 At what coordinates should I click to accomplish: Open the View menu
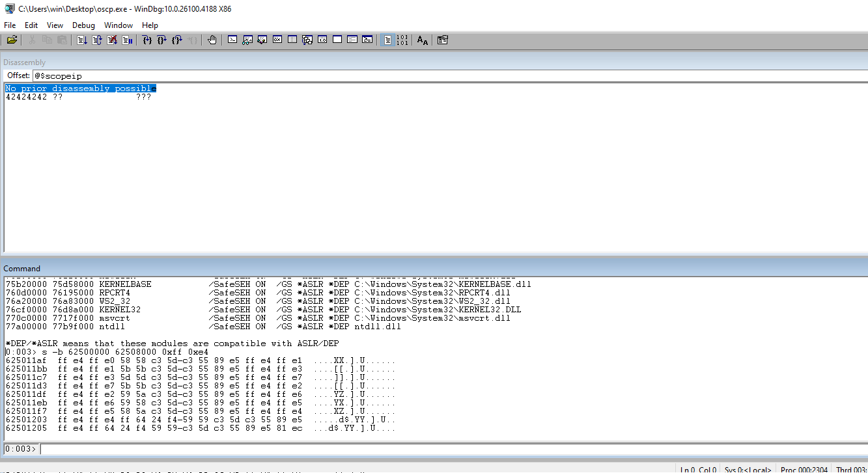pyautogui.click(x=55, y=25)
